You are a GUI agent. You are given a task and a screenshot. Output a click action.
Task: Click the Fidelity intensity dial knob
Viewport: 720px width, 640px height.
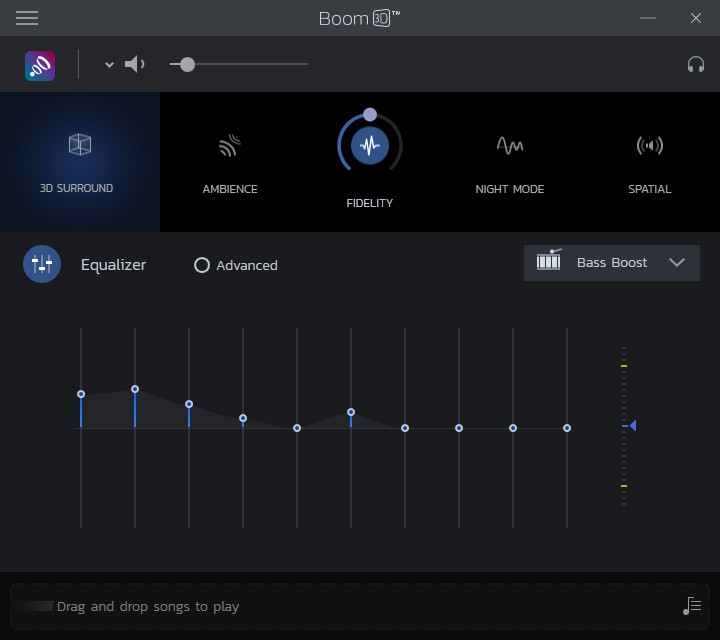point(370,114)
